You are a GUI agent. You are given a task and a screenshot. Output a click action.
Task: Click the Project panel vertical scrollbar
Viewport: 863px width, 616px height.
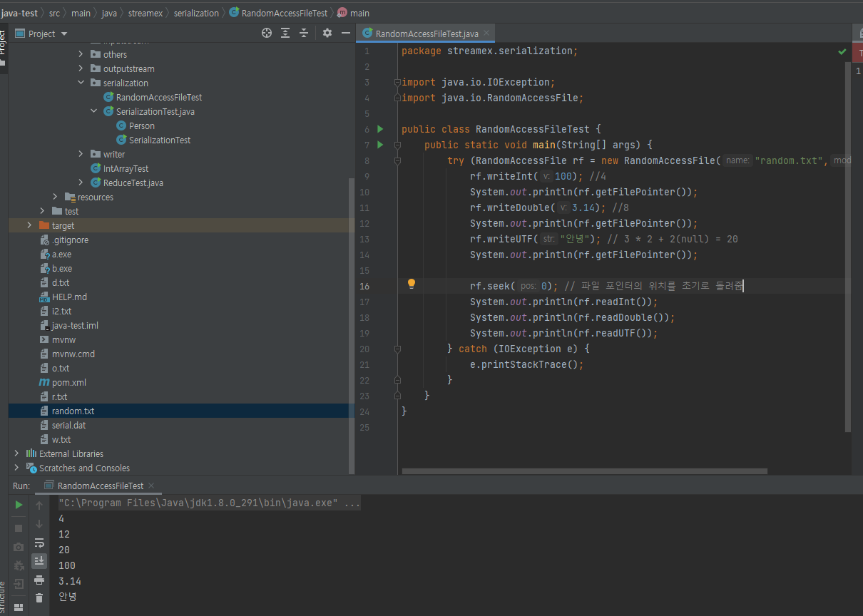point(351,324)
